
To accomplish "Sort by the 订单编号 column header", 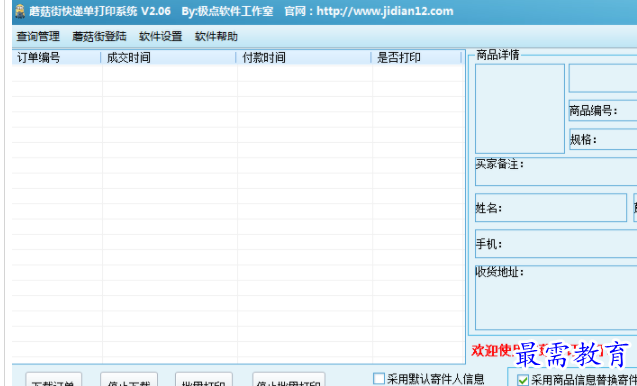I will pos(56,57).
